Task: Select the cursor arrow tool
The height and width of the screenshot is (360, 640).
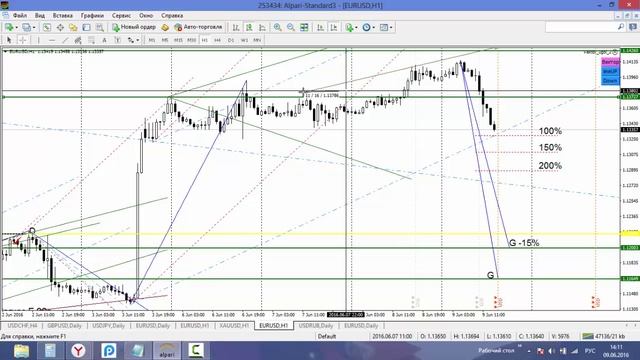Action: pos(9,40)
